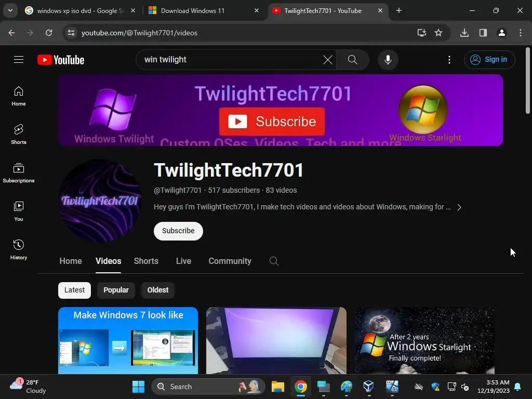This screenshot has height=399, width=532.
Task: Open the YouTube hamburger guide menu
Action: pos(19,60)
